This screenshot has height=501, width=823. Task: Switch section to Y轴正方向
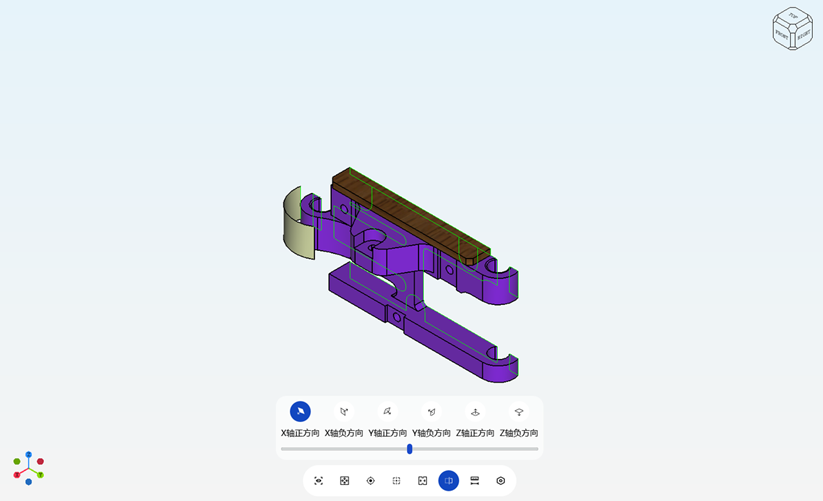tap(387, 412)
